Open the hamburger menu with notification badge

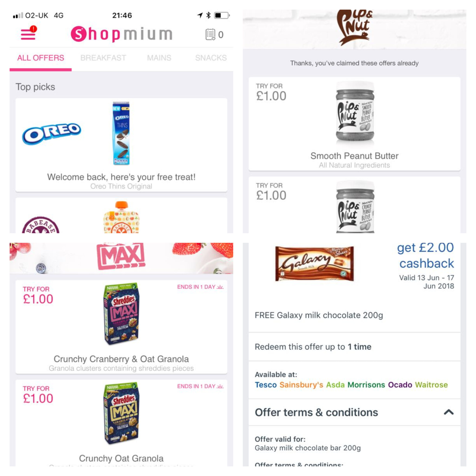[x=28, y=33]
